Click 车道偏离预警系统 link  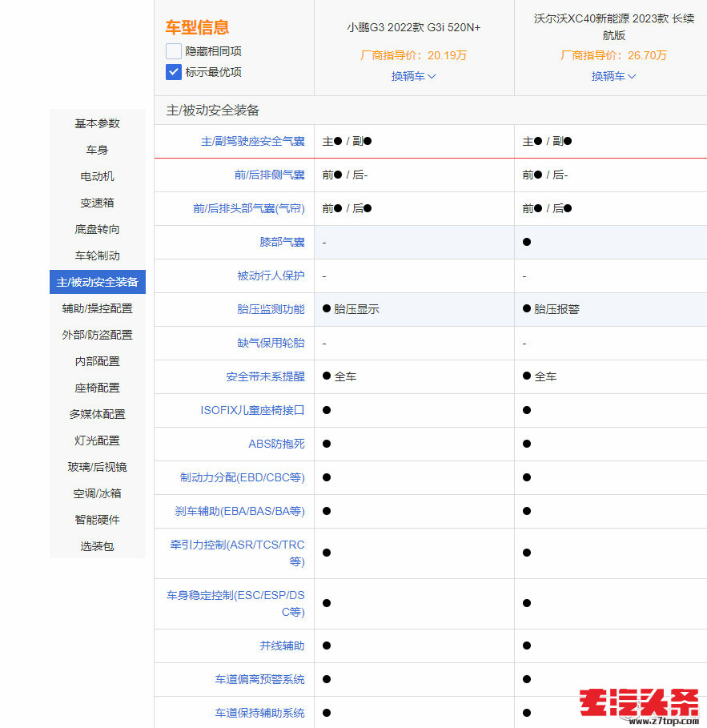pos(260,679)
